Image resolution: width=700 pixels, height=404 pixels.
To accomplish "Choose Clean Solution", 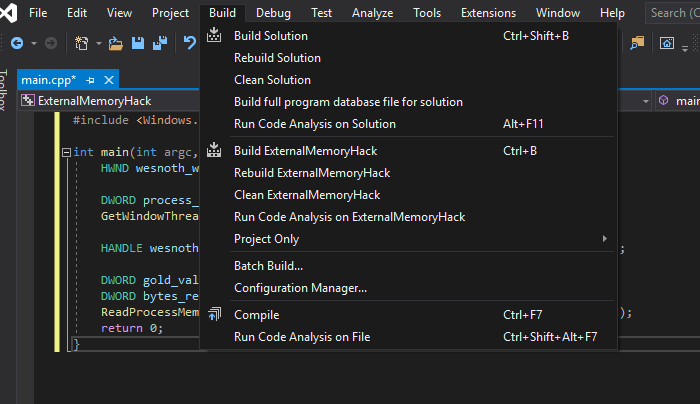I will point(408,80).
